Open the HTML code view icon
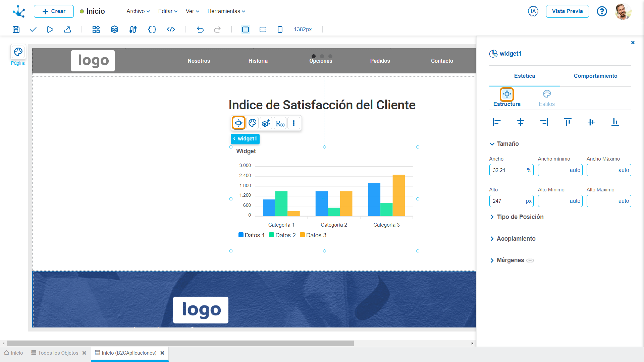The width and height of the screenshot is (644, 362). click(x=171, y=29)
